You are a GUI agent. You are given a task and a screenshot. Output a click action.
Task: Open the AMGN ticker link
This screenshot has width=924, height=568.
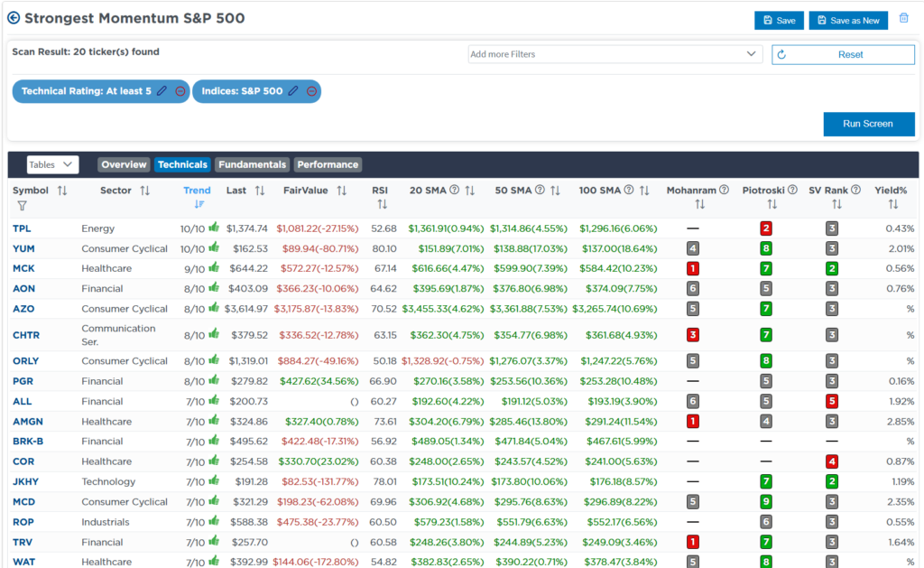pos(28,421)
